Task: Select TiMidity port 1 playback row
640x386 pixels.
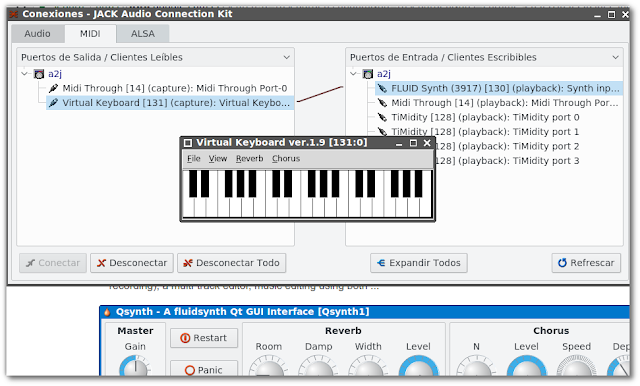Action: point(499,132)
